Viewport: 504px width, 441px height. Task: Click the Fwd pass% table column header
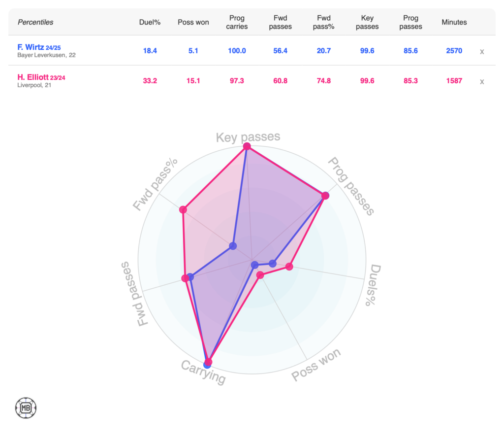(324, 22)
